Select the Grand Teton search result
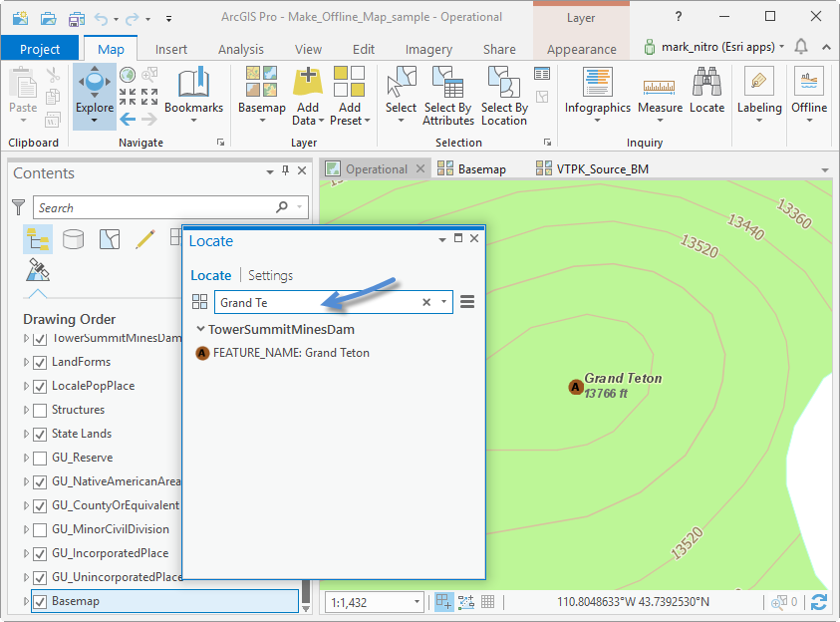Screen dimensions: 840x622 tap(283, 353)
